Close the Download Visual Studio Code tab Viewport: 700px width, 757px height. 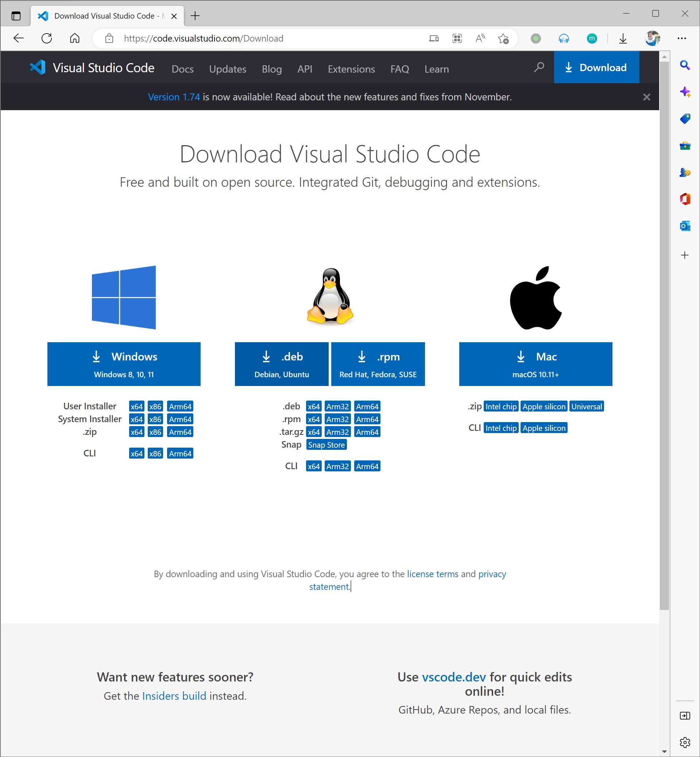click(x=174, y=16)
